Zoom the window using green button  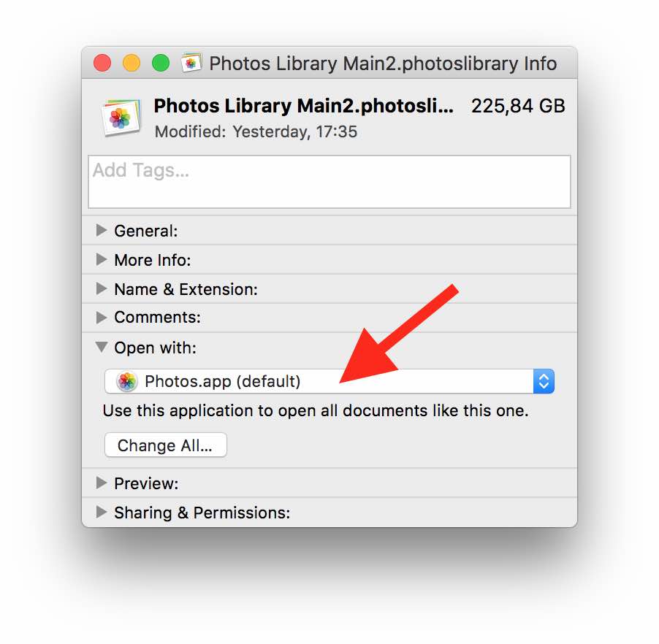[x=161, y=64]
